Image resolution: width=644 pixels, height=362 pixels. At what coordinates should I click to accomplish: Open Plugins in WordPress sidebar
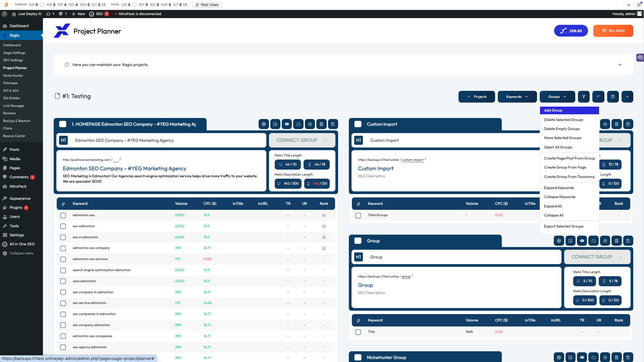click(16, 208)
